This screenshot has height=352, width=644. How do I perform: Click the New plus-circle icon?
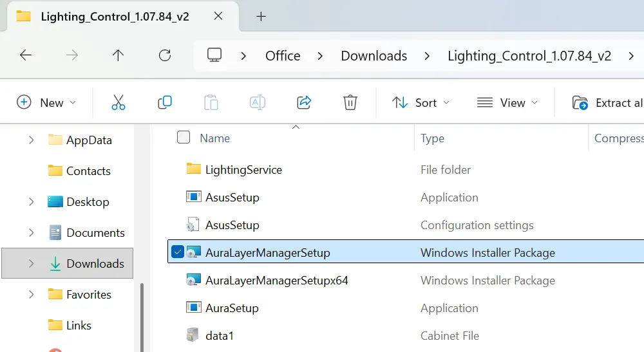24,102
